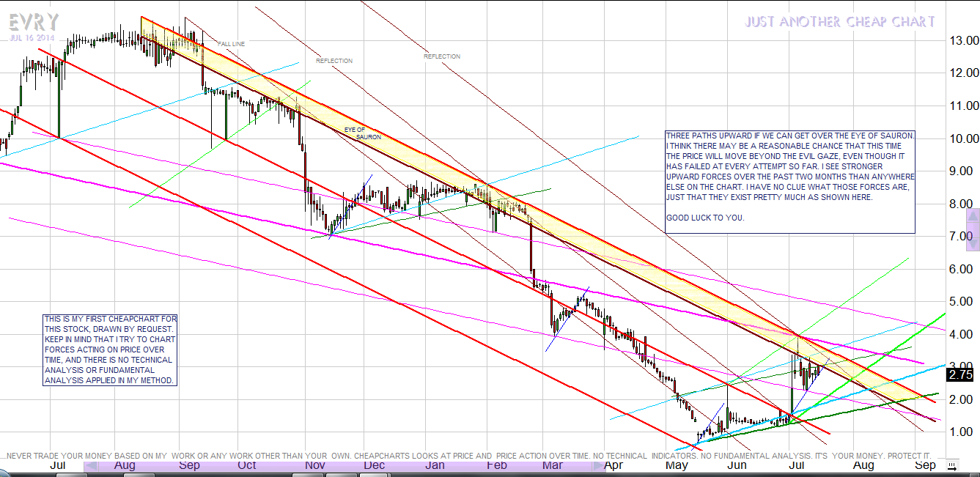
Task: Click the 2.75 current price marker
Action: [959, 374]
